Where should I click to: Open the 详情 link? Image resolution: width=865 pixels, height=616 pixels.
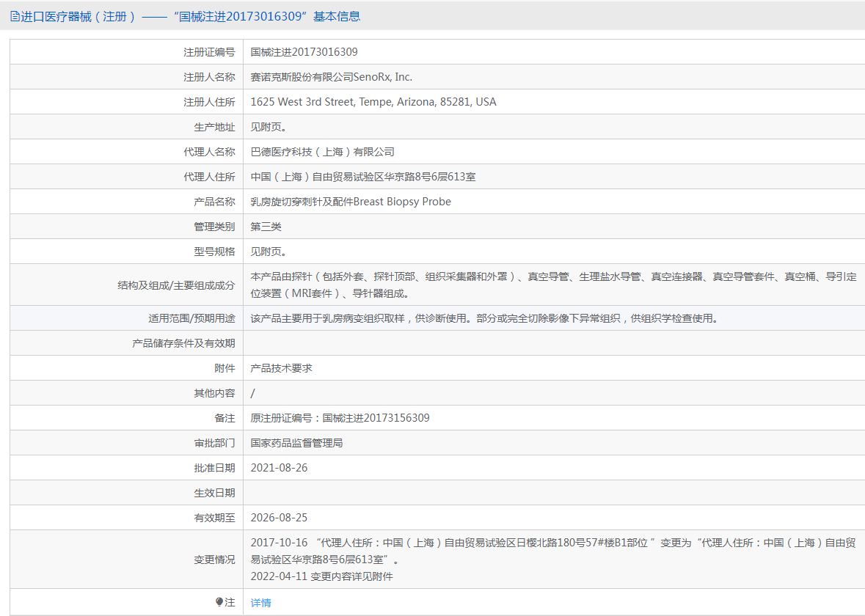(260, 603)
